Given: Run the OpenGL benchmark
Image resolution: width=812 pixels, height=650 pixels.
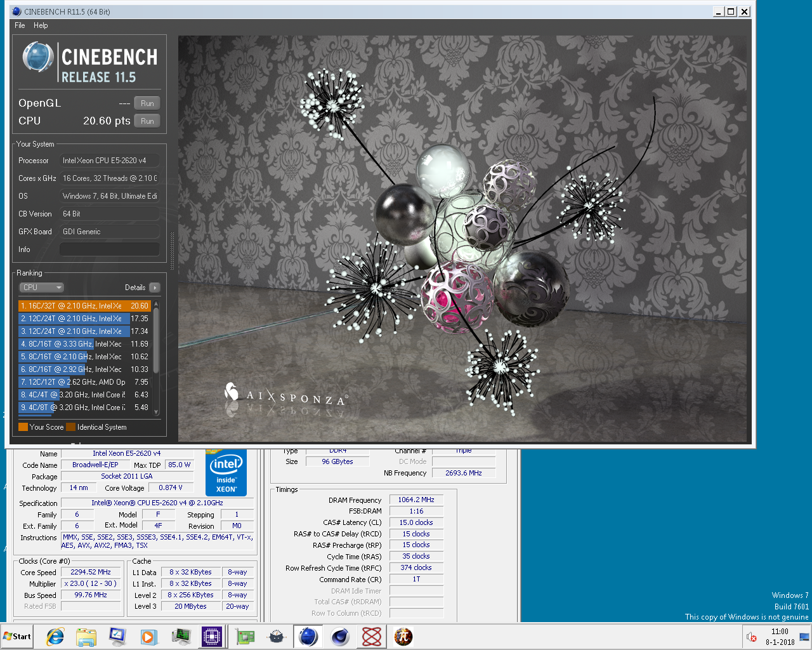Looking at the screenshot, I should click(x=147, y=103).
